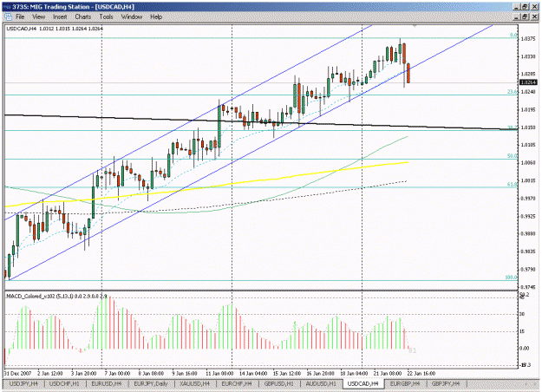Click the MACD scale value 20

[522, 314]
